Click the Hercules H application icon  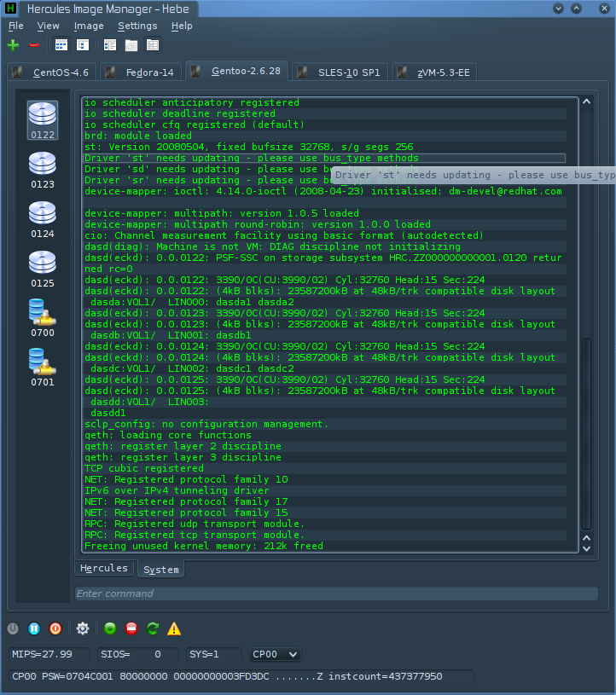pos(10,9)
